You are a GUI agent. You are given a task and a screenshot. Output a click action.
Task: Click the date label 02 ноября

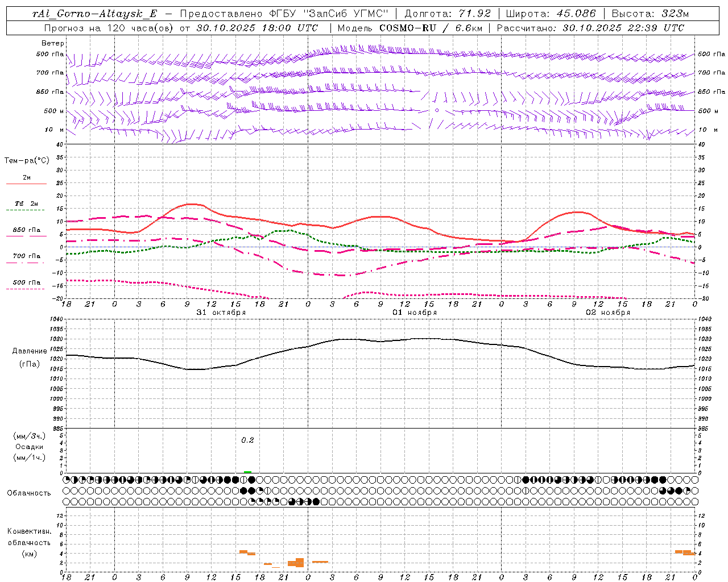(608, 313)
